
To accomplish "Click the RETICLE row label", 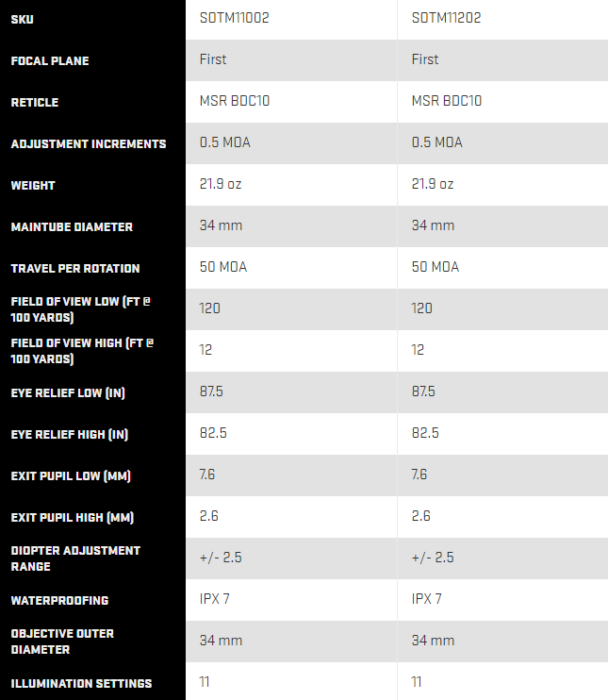I will tap(35, 102).
